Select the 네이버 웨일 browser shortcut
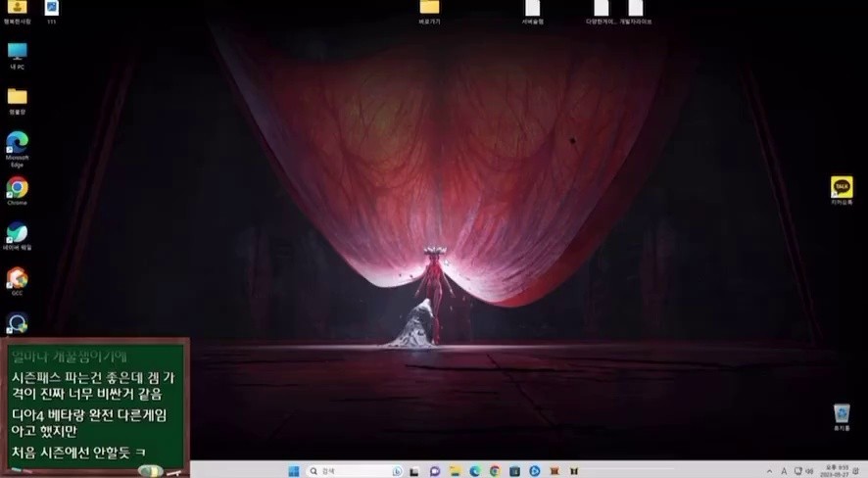Screen dimensions: 868x478 pyautogui.click(x=17, y=233)
